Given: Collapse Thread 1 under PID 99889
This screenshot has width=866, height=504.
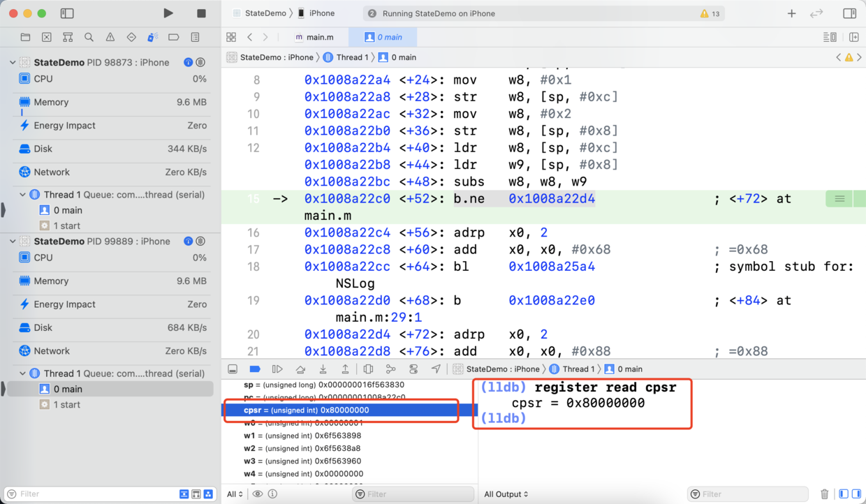Looking at the screenshot, I should pyautogui.click(x=22, y=373).
